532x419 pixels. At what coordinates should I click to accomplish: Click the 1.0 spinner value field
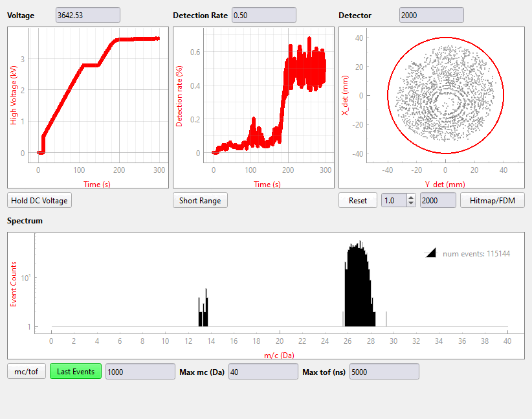(394, 200)
